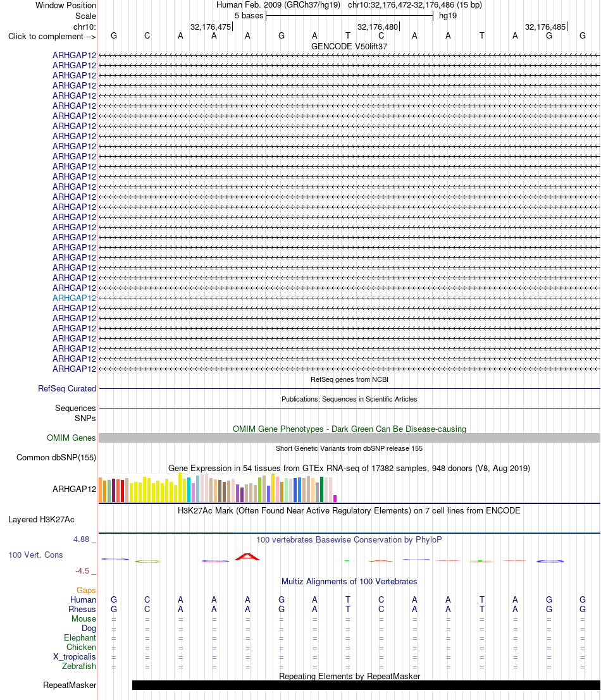
Task: Click the 'hg19' label beside the scale bar
Action: tap(448, 16)
